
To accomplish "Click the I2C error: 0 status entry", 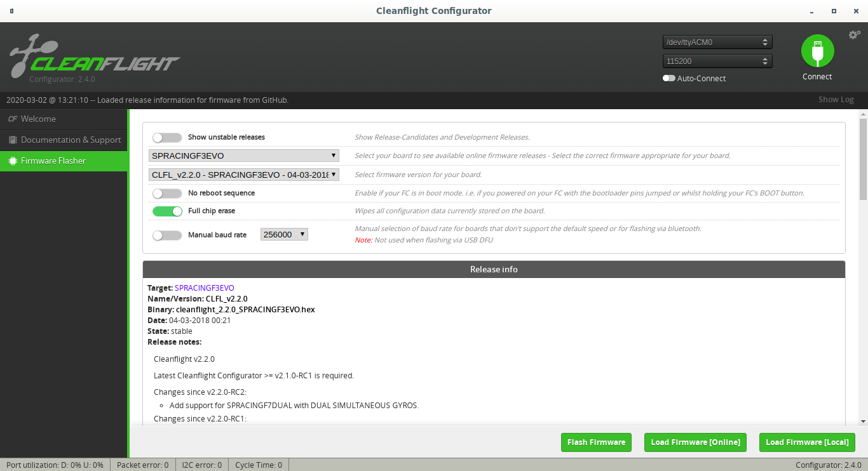I will [202, 465].
